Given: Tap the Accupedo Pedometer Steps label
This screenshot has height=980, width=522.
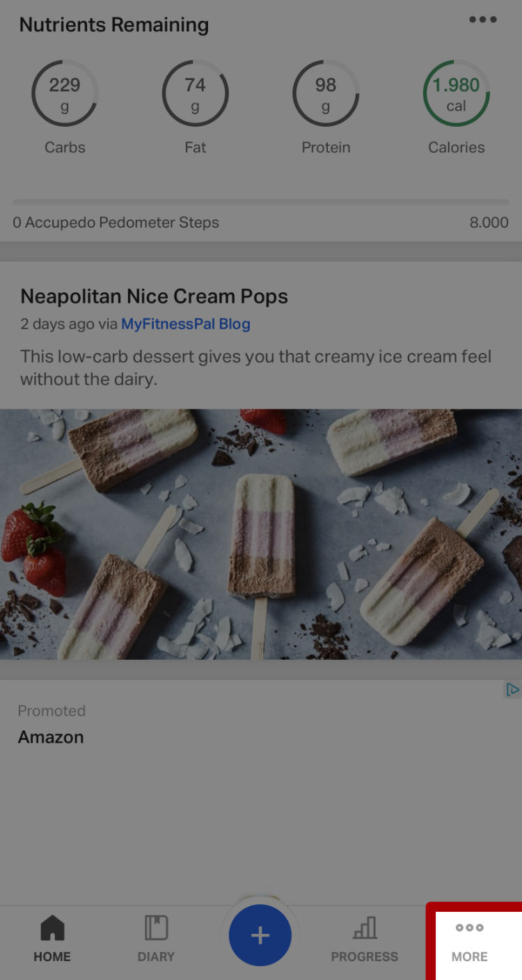Looking at the screenshot, I should point(116,223).
